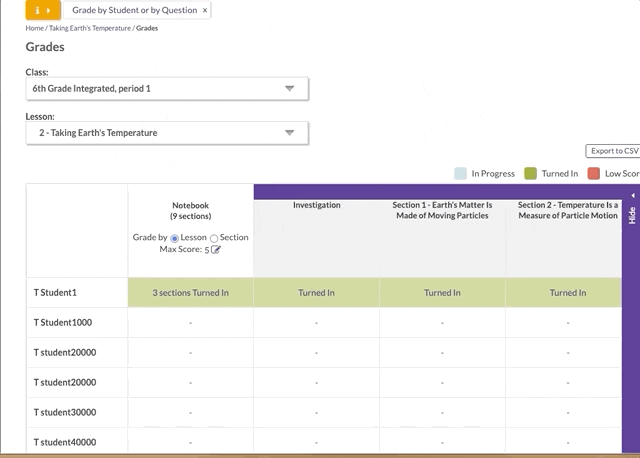Select the Investigation column header
This screenshot has width=640, height=458.
click(x=316, y=205)
